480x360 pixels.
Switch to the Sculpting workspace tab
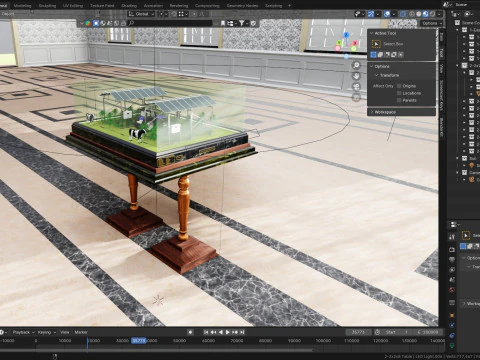47,5
